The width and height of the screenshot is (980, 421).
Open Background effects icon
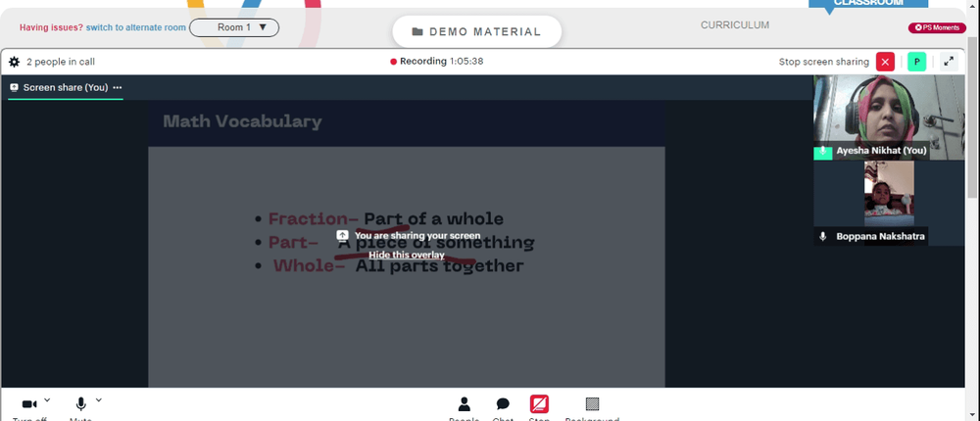click(x=592, y=404)
